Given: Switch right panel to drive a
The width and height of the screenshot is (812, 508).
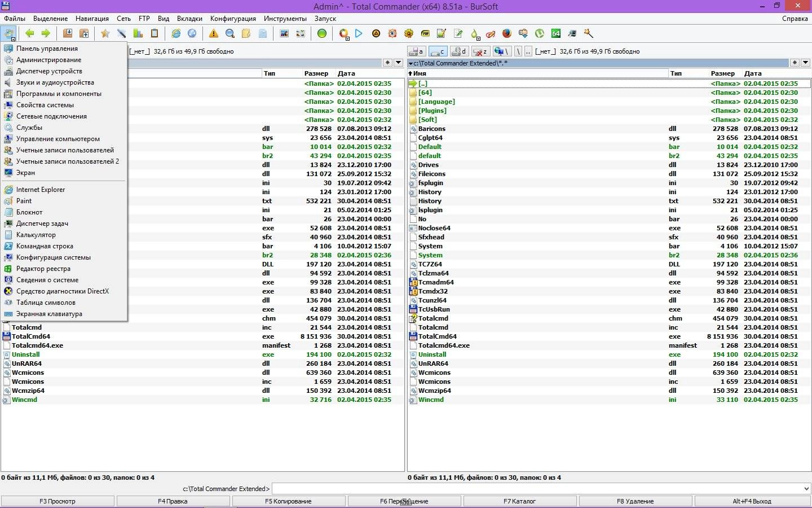Looking at the screenshot, I should [x=417, y=51].
